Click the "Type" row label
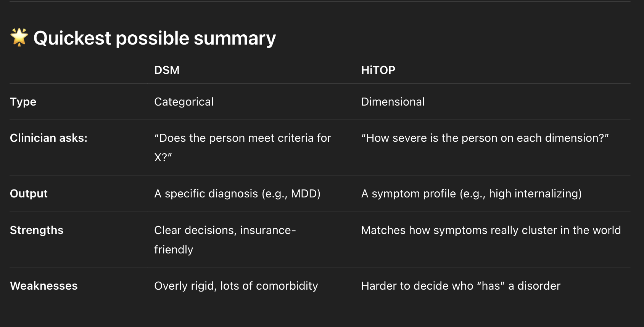This screenshot has width=644, height=327. click(23, 102)
